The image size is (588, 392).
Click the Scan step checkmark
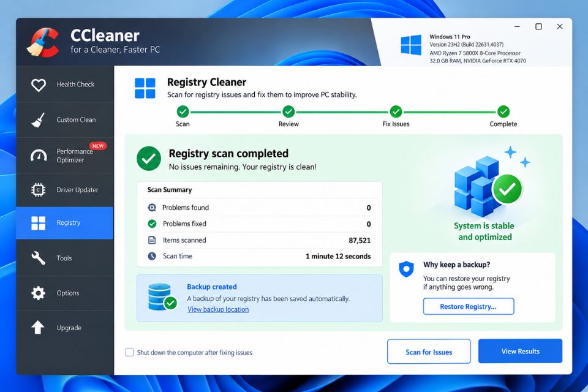[183, 112]
